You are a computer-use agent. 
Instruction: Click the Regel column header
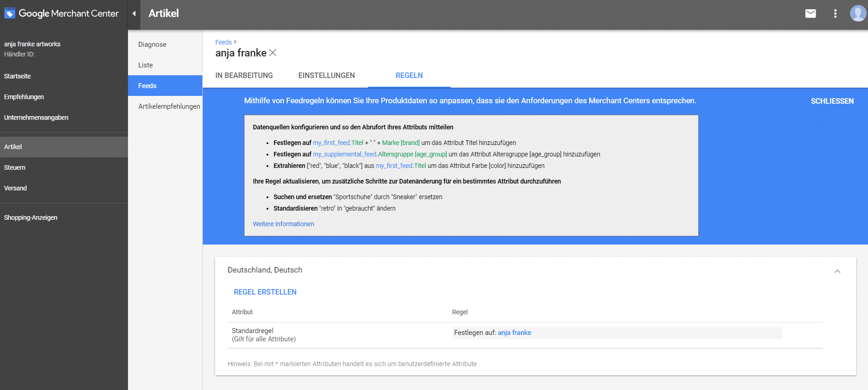click(460, 312)
